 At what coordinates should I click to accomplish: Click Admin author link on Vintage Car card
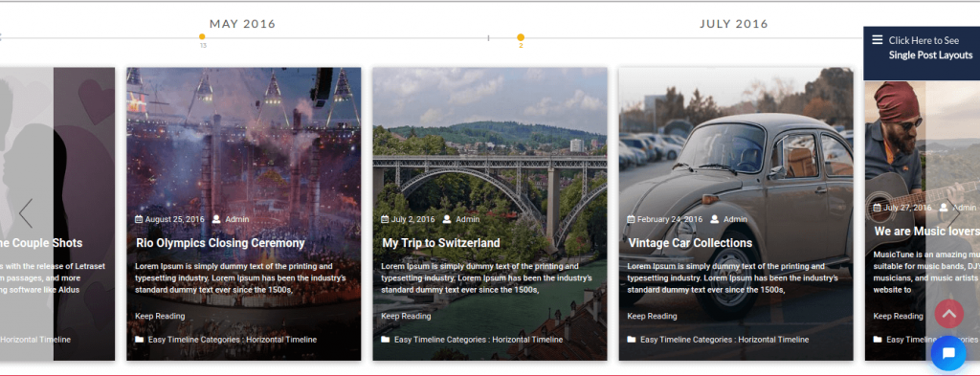pos(735,219)
